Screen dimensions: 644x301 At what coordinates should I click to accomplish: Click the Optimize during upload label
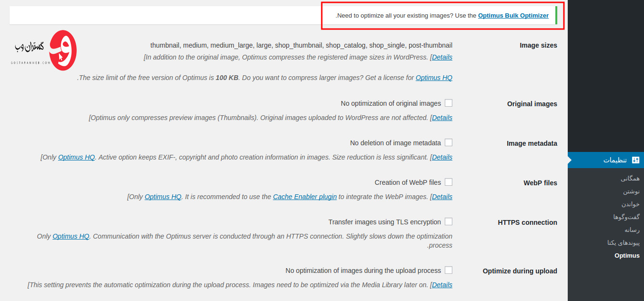(520, 271)
